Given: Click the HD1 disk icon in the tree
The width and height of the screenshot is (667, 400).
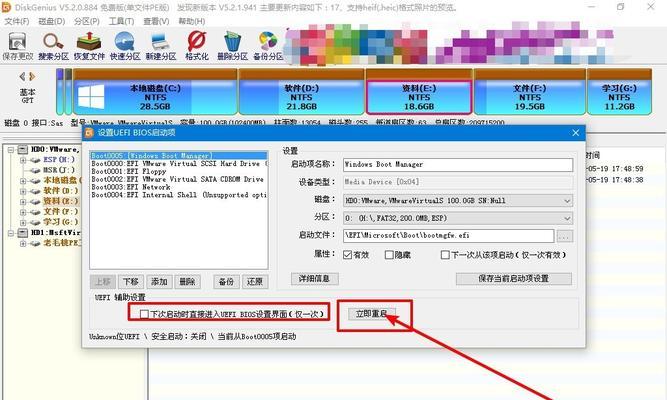Looking at the screenshot, I should click(x=23, y=233).
